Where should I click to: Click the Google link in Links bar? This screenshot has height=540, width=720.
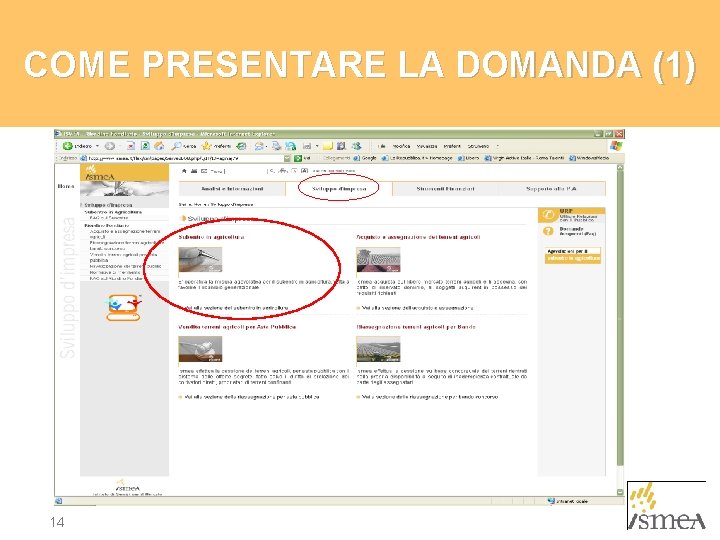365,158
